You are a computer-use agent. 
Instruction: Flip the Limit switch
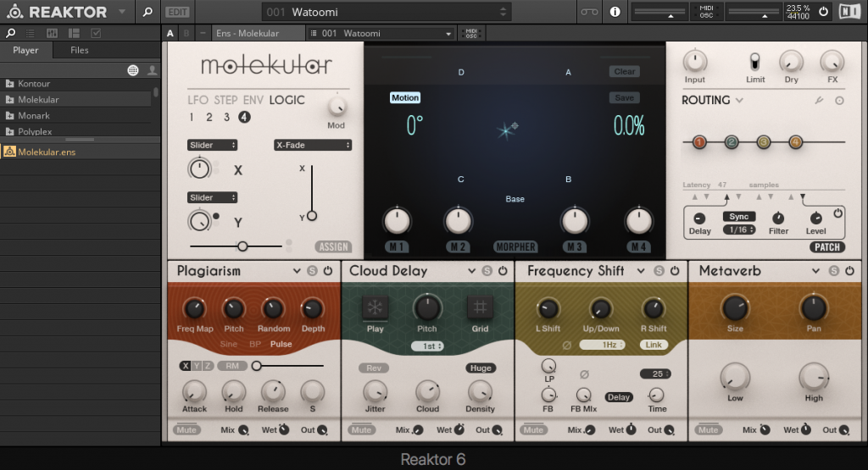click(x=755, y=61)
